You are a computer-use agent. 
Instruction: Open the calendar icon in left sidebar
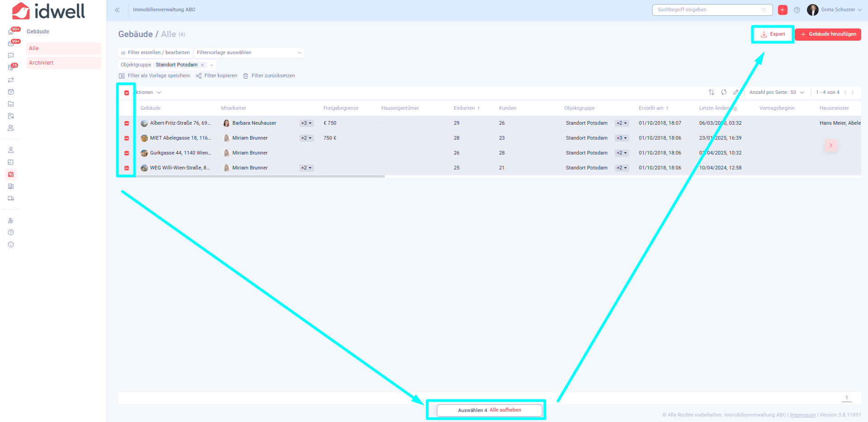click(11, 92)
